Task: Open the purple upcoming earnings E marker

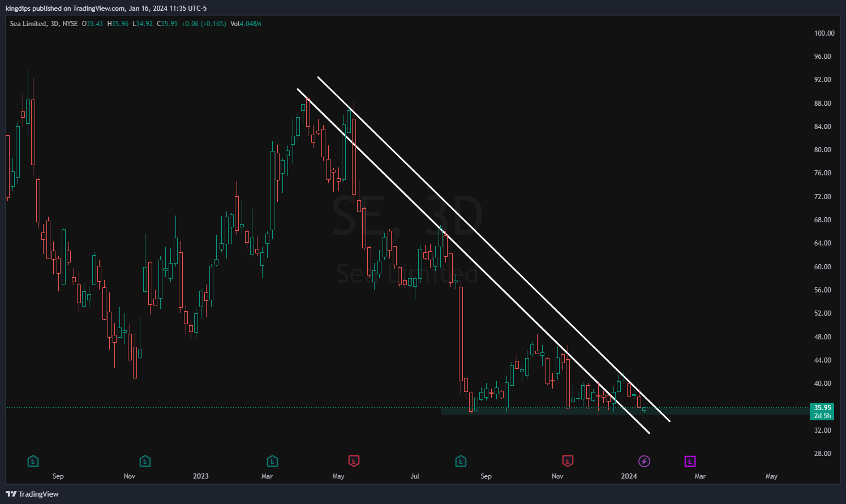Action: 690,462
